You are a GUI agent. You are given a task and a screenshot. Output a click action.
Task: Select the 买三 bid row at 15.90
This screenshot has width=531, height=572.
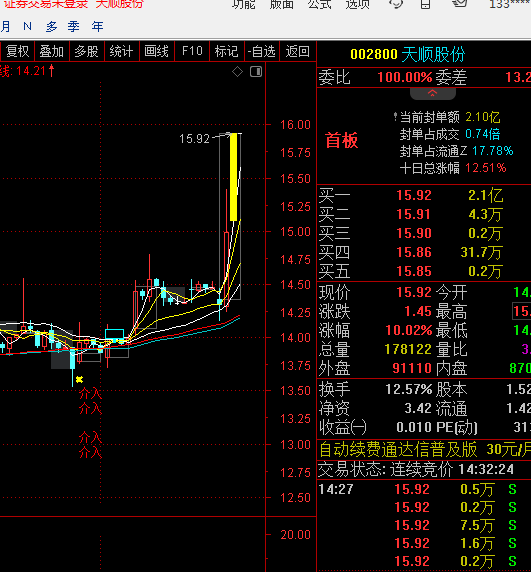[x=424, y=233]
